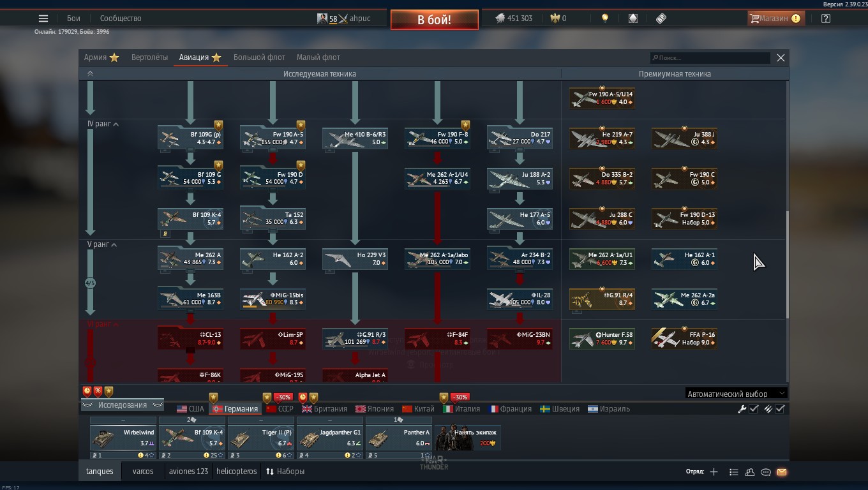Click the 4/5 rank progress marker
Image resolution: width=868 pixels, height=490 pixels.
tap(90, 283)
